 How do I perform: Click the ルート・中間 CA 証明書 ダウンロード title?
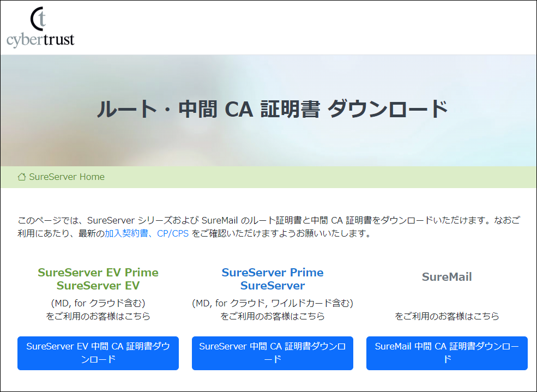tap(273, 109)
